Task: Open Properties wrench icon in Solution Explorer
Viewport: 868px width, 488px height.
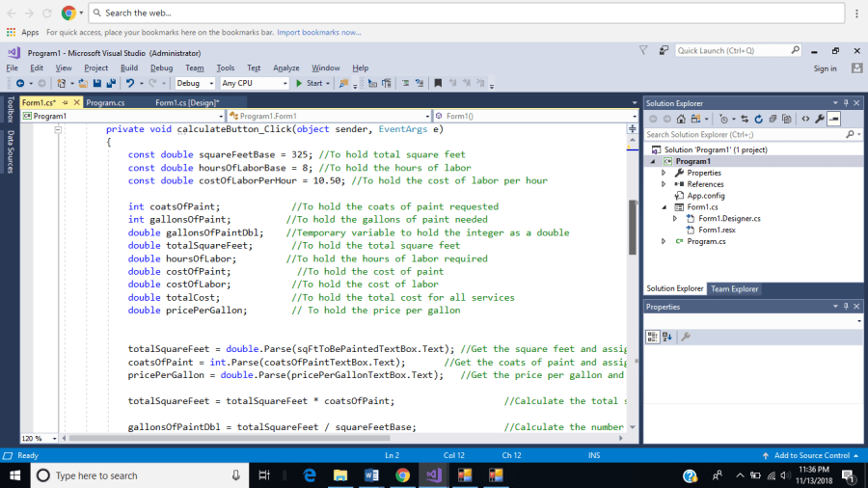Action: pyautogui.click(x=820, y=119)
